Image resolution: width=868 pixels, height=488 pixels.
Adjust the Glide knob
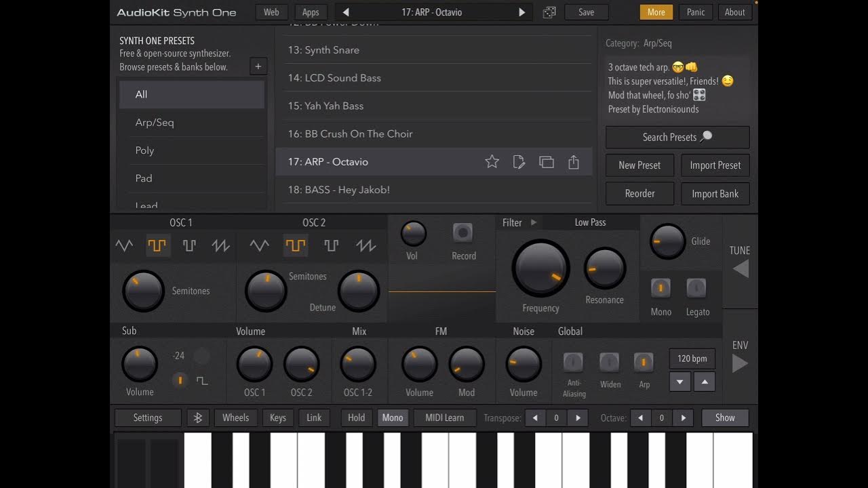667,241
